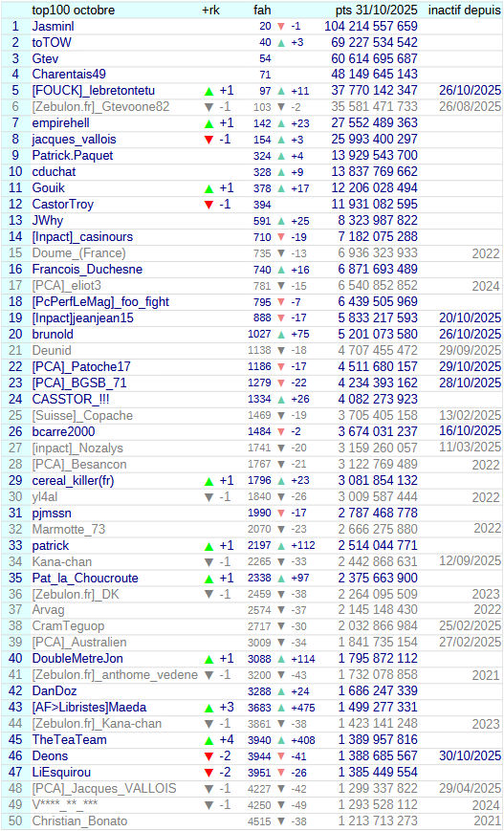Click red rank arrow for CastorTroy

click(x=208, y=205)
